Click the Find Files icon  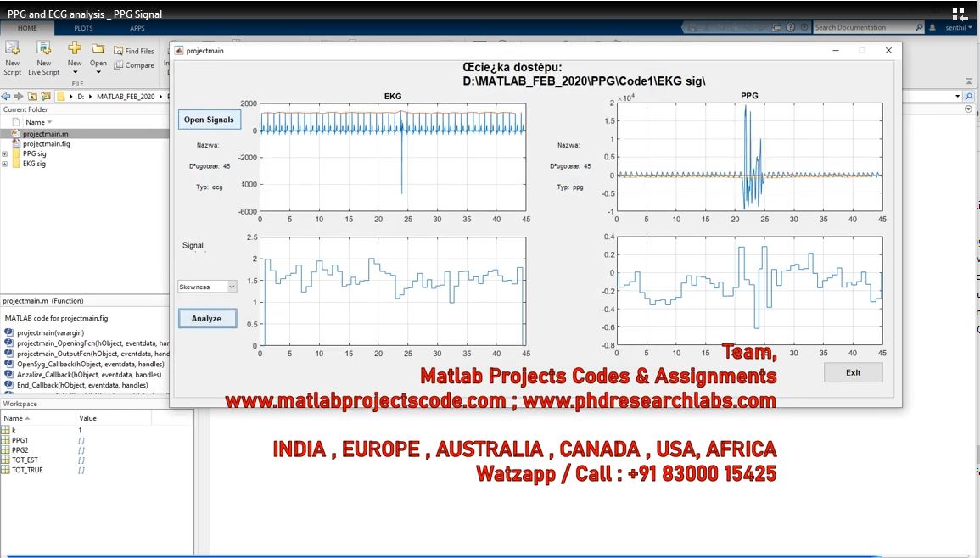point(118,51)
